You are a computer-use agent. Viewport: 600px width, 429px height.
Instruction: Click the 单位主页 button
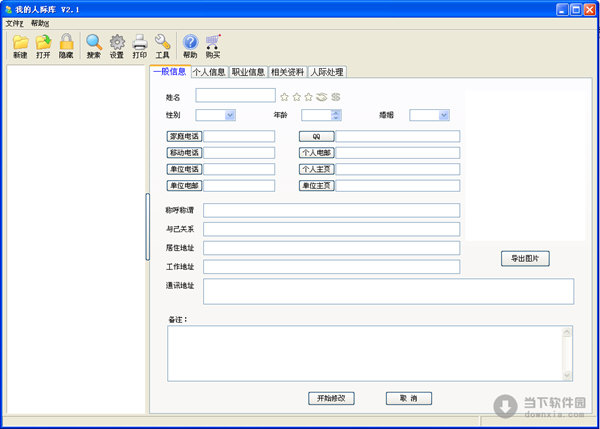(316, 186)
